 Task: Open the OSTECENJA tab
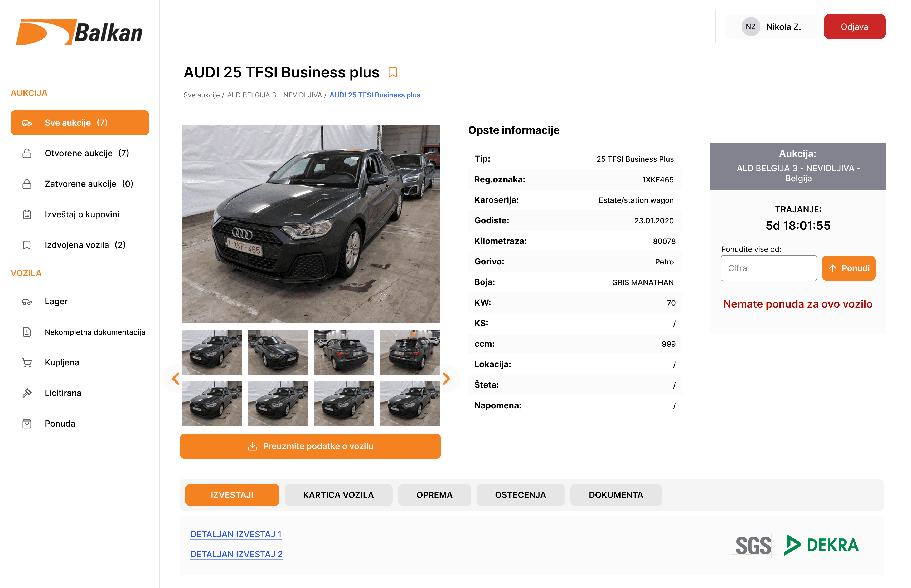tap(521, 495)
